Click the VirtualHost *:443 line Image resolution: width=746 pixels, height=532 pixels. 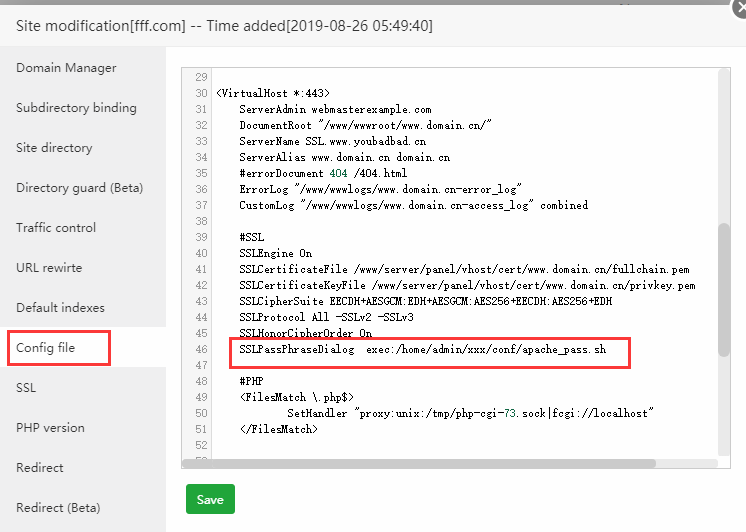tap(273, 93)
